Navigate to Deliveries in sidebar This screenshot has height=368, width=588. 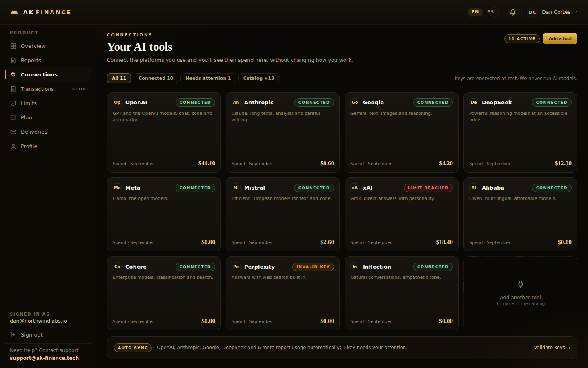[48, 132]
